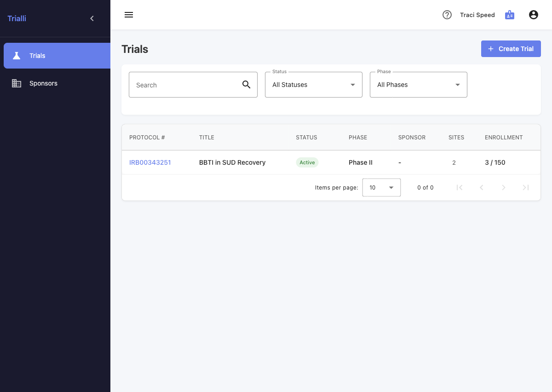Viewport: 552px width, 392px height.
Task: Select Sponsors from the sidebar menu
Action: click(43, 83)
